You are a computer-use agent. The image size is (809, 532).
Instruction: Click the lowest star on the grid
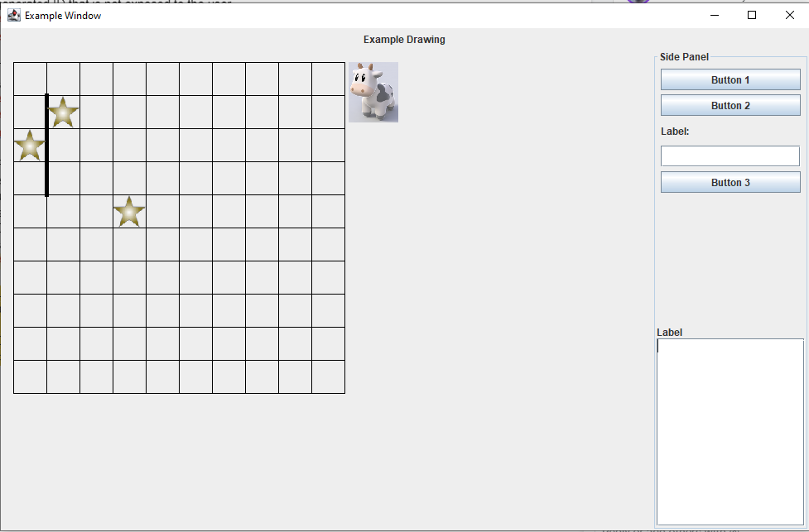[x=129, y=212]
